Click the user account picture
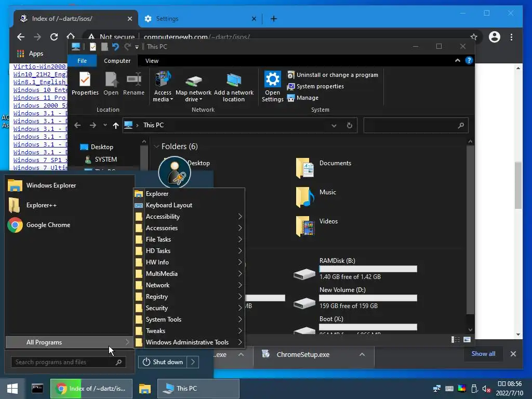Viewport: 532px width, 399px height. point(175,172)
